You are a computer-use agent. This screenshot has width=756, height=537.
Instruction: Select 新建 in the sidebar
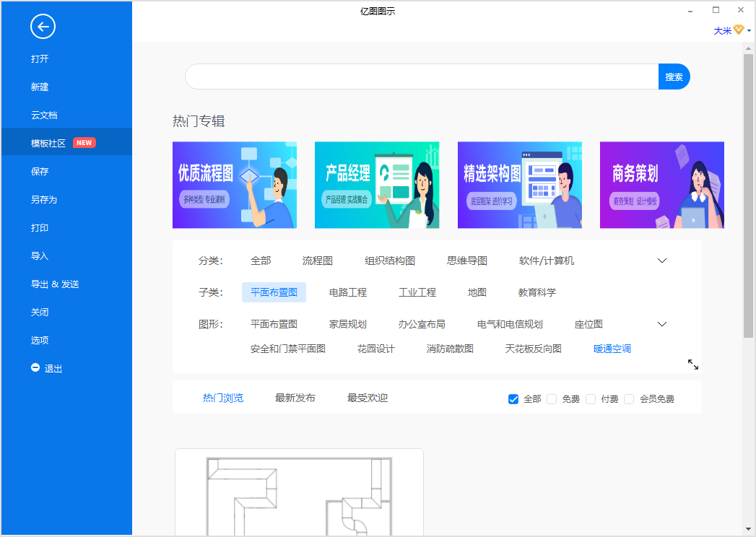click(40, 87)
